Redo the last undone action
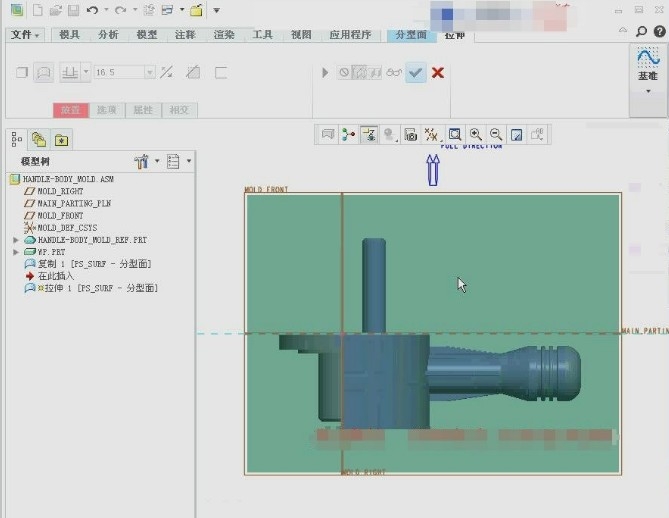 pos(121,10)
